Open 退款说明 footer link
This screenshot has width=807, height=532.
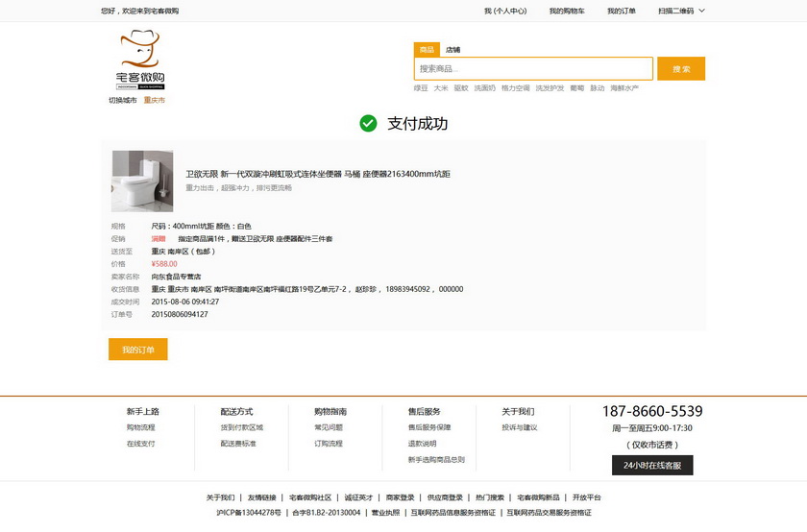422,444
